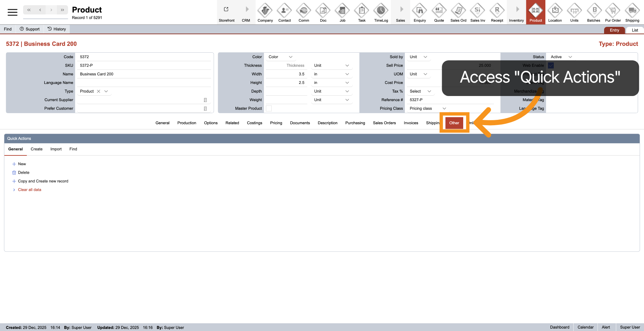Image resolution: width=644 pixels, height=331 pixels.
Task: Clear the Product type selection
Action: click(99, 91)
